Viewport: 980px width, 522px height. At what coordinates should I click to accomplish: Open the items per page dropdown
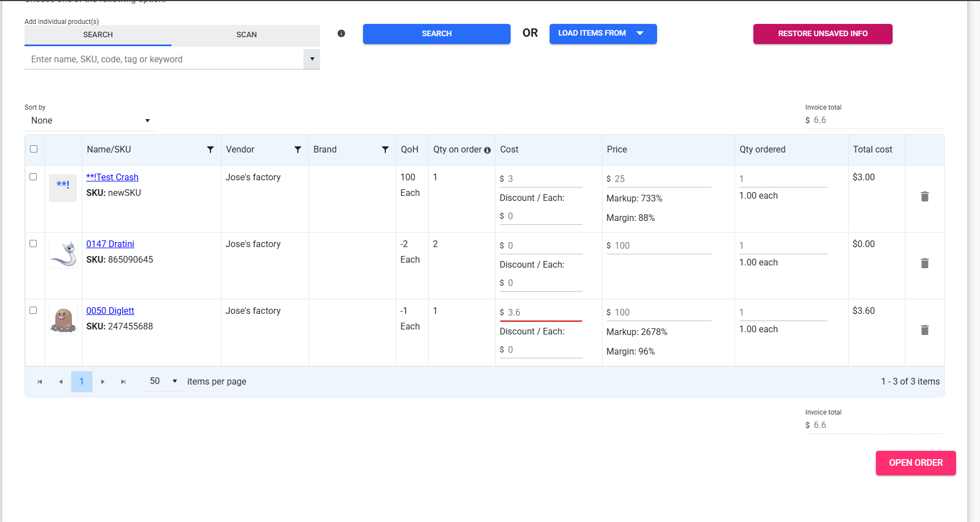(163, 381)
